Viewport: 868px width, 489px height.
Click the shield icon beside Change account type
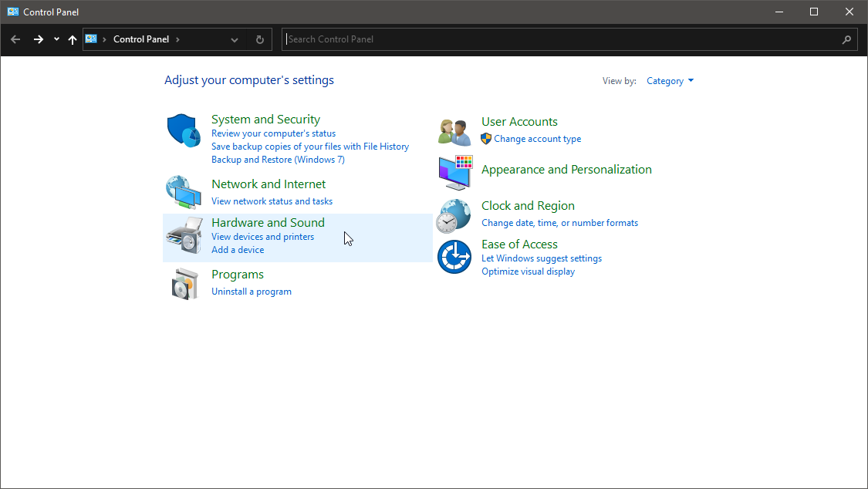486,138
